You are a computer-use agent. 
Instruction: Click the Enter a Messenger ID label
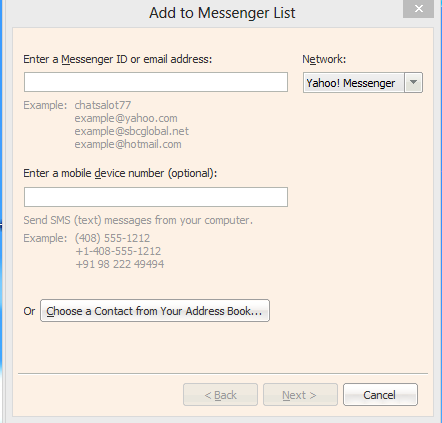(118, 59)
